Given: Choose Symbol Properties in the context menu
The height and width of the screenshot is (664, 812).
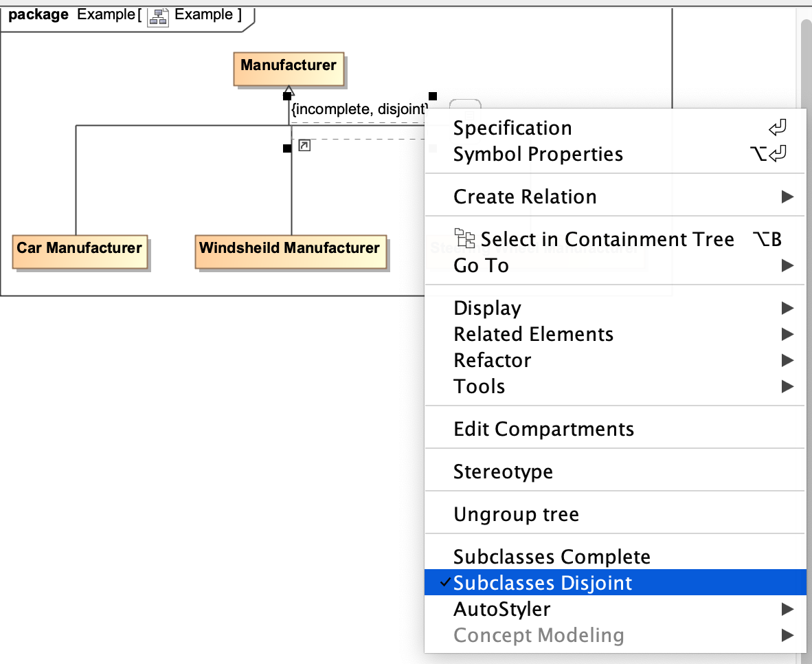Looking at the screenshot, I should click(538, 154).
